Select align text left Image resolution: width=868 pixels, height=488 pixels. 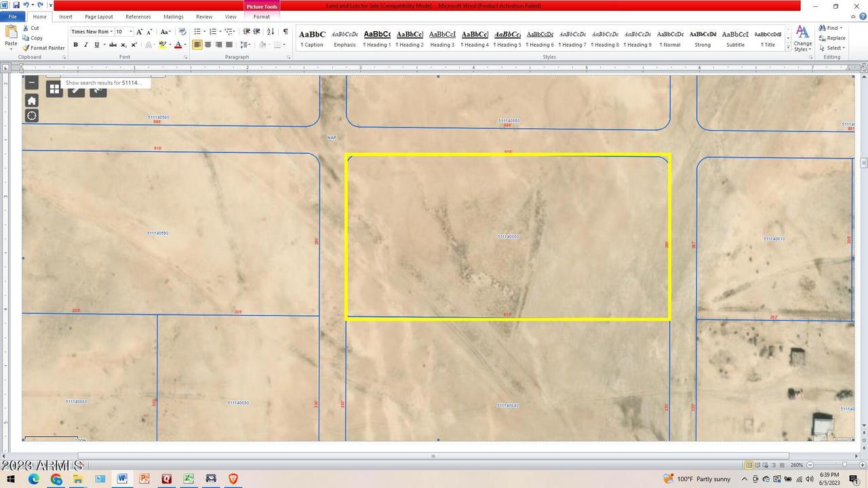[x=197, y=45]
